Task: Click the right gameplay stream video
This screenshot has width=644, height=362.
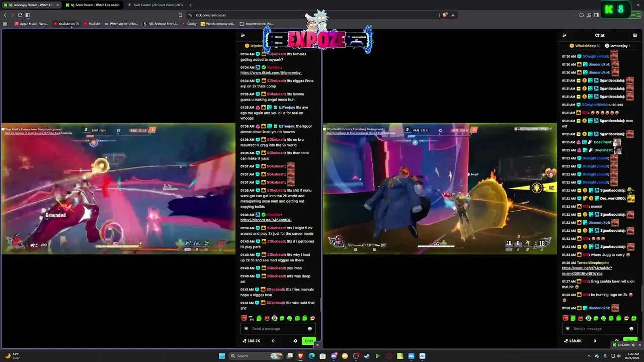Action: (x=440, y=189)
